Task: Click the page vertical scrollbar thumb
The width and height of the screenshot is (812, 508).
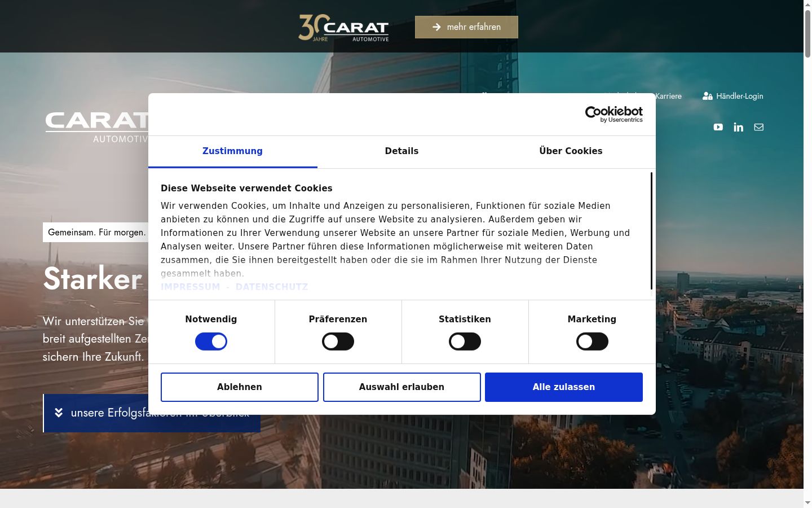Action: [807, 33]
